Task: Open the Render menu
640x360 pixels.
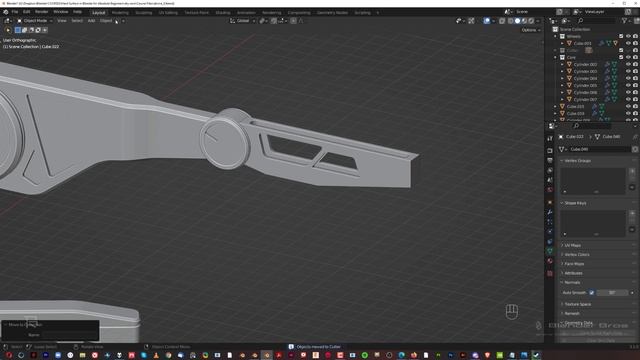Action: (42, 12)
